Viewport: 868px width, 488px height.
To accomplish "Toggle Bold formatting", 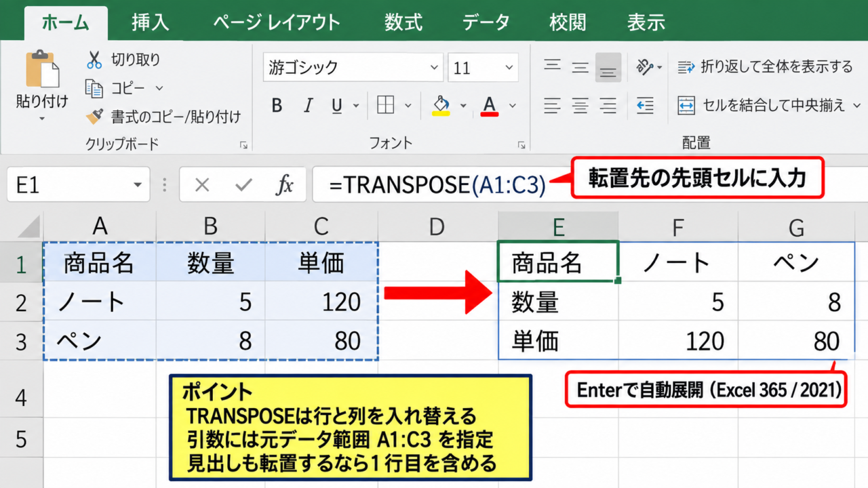I will [277, 106].
